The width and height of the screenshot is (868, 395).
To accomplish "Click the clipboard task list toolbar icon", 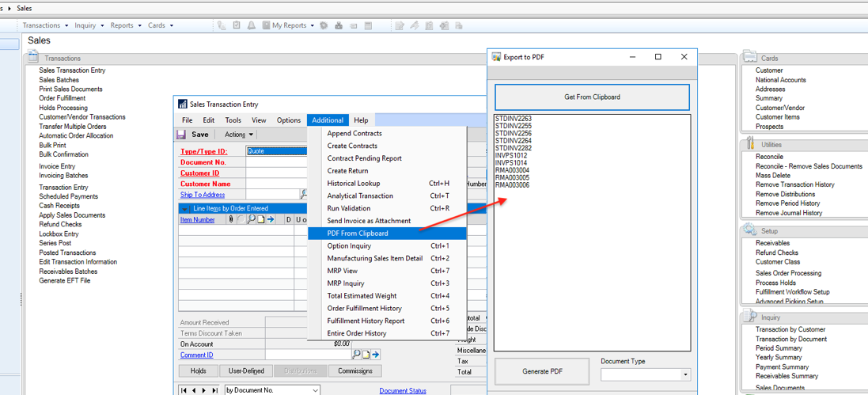I will pos(237,25).
